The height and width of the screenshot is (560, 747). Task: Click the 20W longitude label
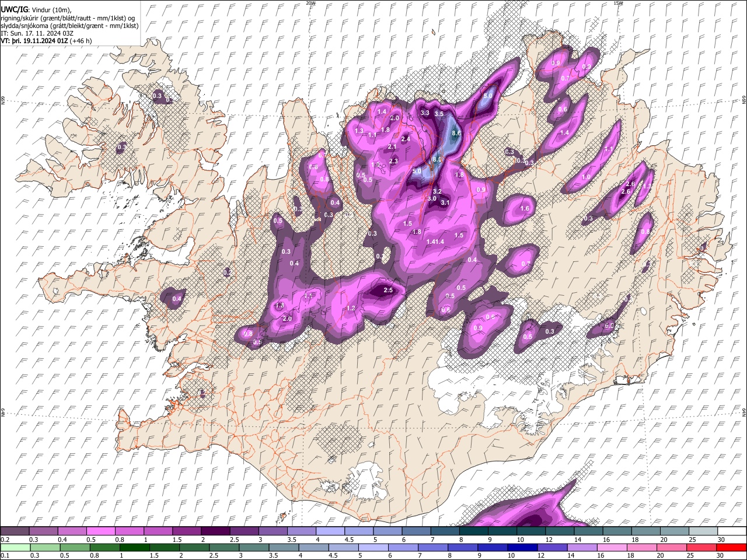tap(310, 3)
